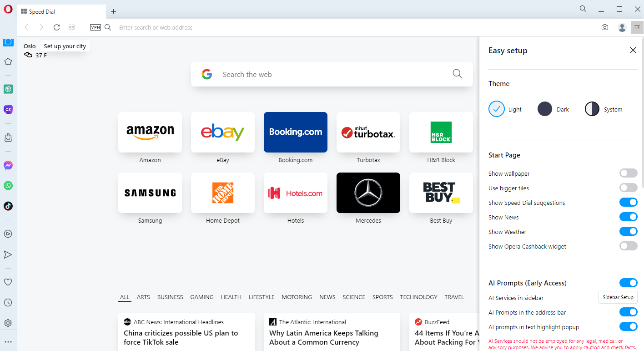The height and width of the screenshot is (351, 644).
Task: Disable AI prompts in text highlight popup
Action: tap(629, 326)
